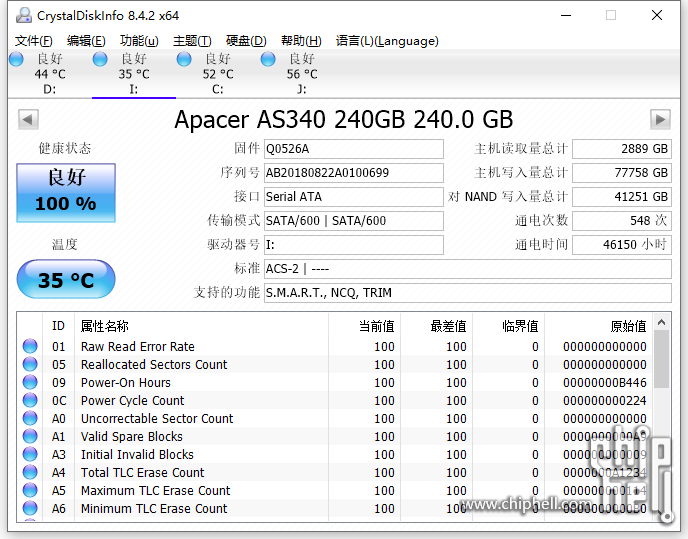The image size is (688, 539).
Task: Click the 原始值 column header
Action: coord(598,326)
